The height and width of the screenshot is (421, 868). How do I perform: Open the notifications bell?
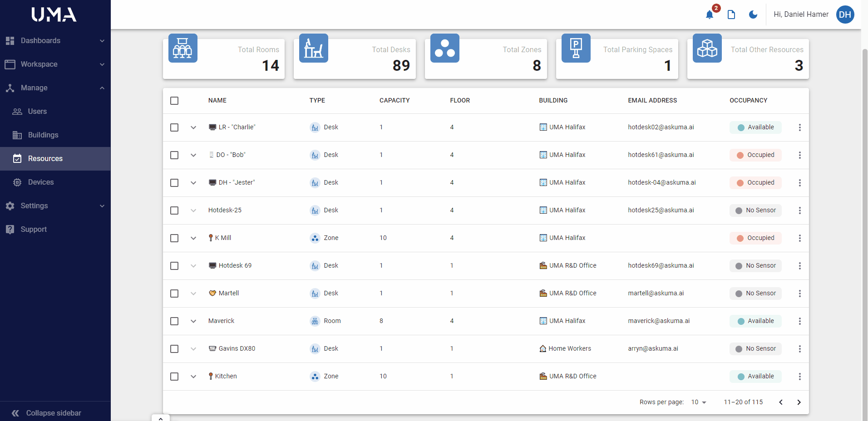pyautogui.click(x=710, y=15)
